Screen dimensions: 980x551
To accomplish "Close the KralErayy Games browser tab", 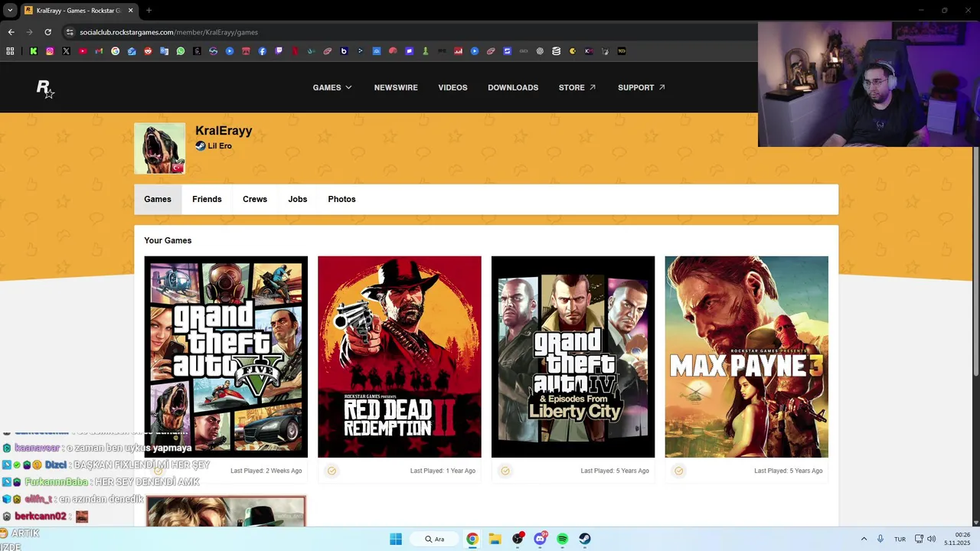I will click(x=130, y=10).
